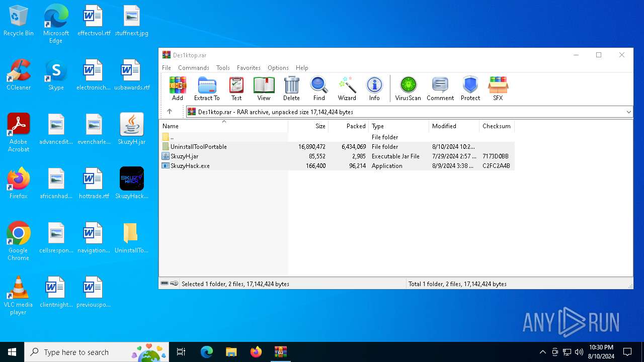Screen dimensions: 644x362
Task: Sort by Checksum column header
Action: (497, 126)
